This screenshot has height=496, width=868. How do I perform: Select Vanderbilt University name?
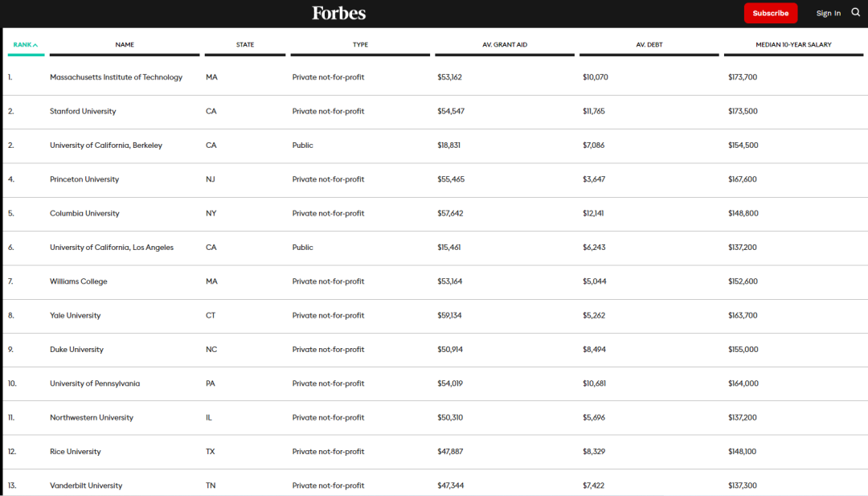(86, 486)
